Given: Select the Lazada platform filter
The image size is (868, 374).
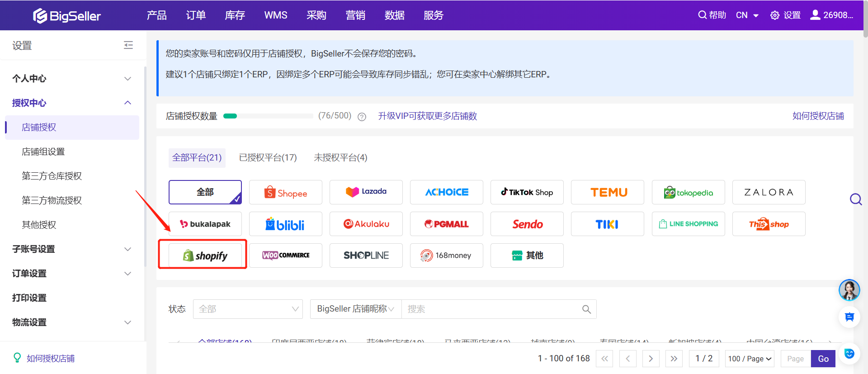Looking at the screenshot, I should click(366, 192).
